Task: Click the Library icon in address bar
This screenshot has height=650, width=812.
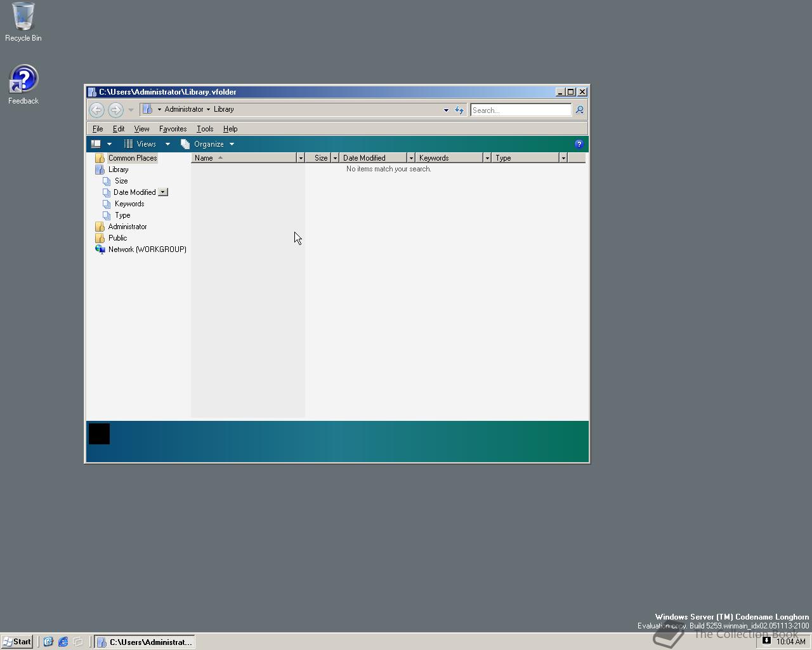Action: (x=147, y=109)
